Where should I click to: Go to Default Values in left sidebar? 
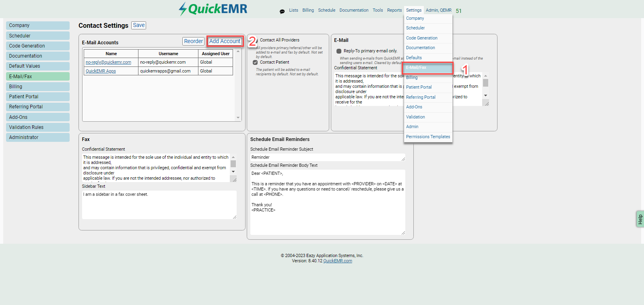tap(38, 66)
